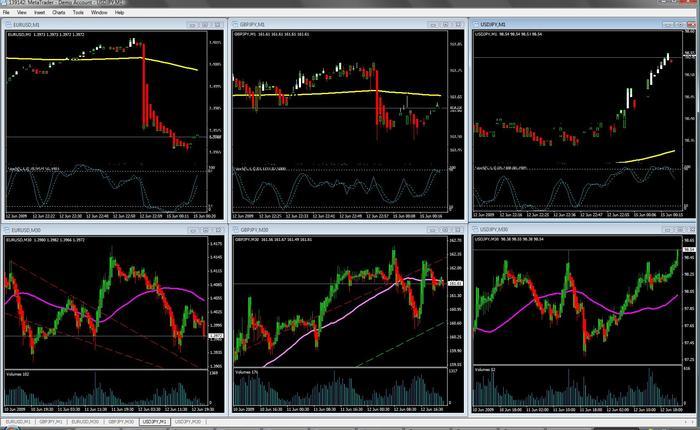The image size is (700, 430).
Task: Minimize the GBPJPY,M1 chart window
Action: (x=433, y=25)
